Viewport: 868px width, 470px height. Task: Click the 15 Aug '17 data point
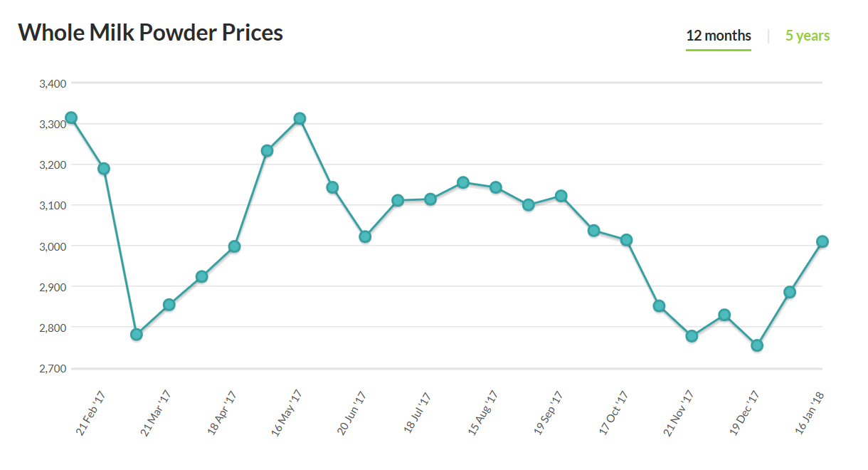pos(496,187)
